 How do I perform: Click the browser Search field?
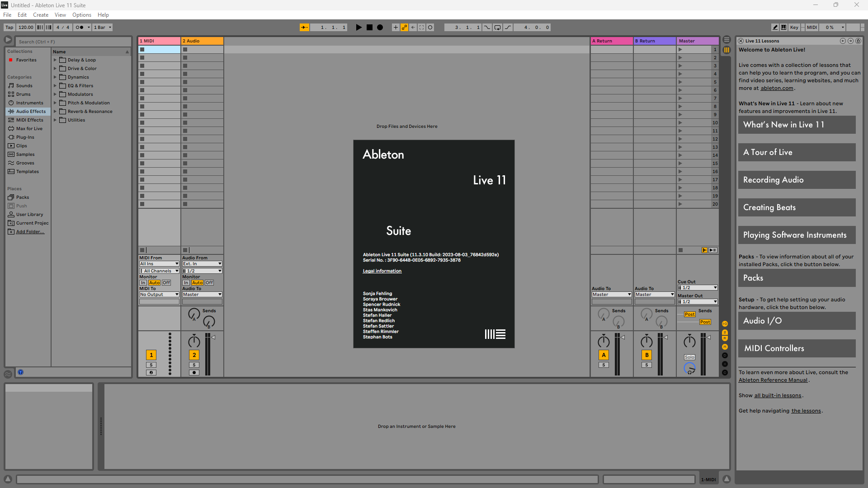74,42
